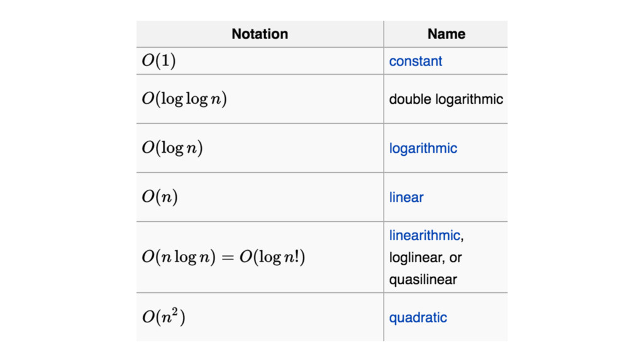This screenshot has width=644, height=362.
Task: Click the word "or" after loglinear
Action: (x=456, y=258)
